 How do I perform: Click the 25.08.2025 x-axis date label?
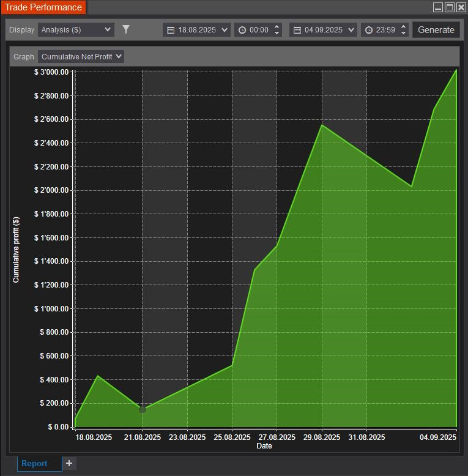coord(232,437)
